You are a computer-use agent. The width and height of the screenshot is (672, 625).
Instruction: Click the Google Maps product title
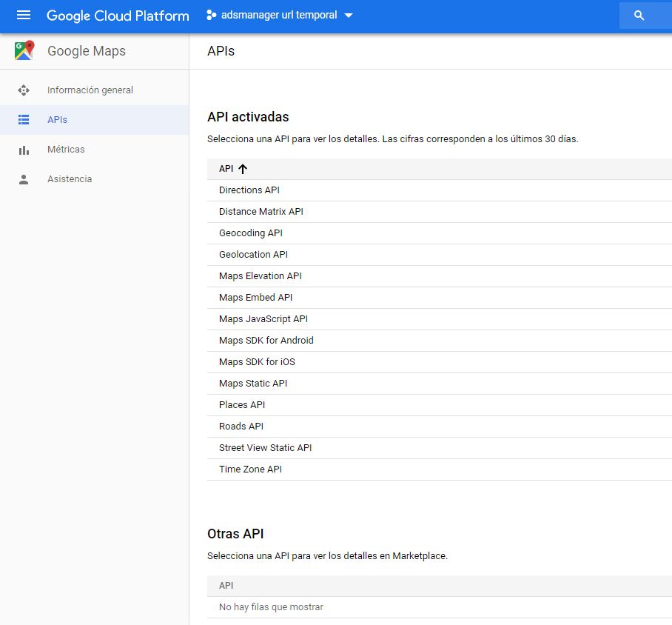click(87, 51)
